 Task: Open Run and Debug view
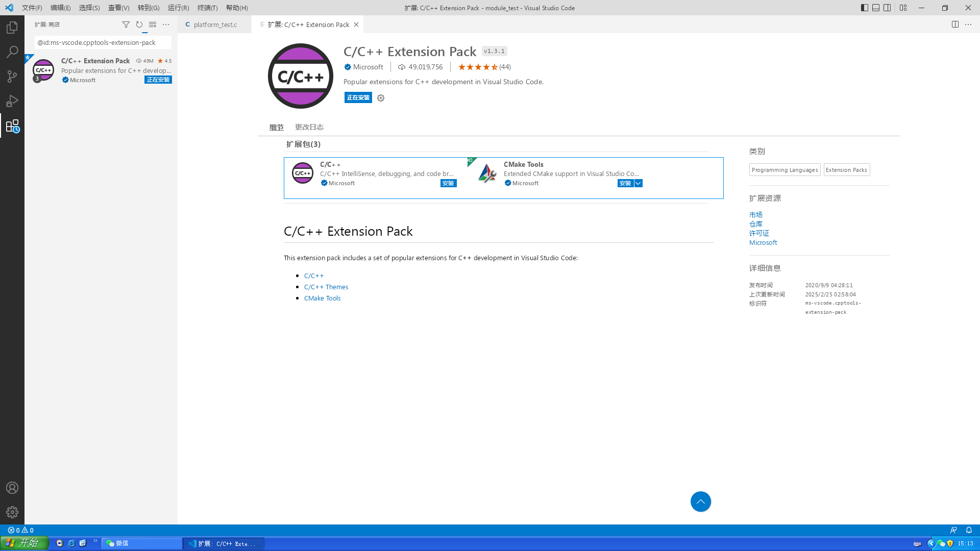tap(12, 101)
